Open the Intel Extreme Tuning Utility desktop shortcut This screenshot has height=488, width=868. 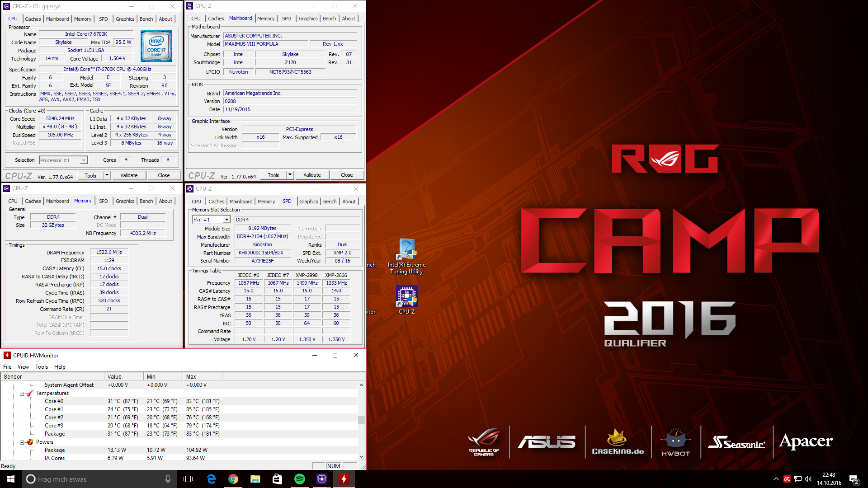(406, 256)
